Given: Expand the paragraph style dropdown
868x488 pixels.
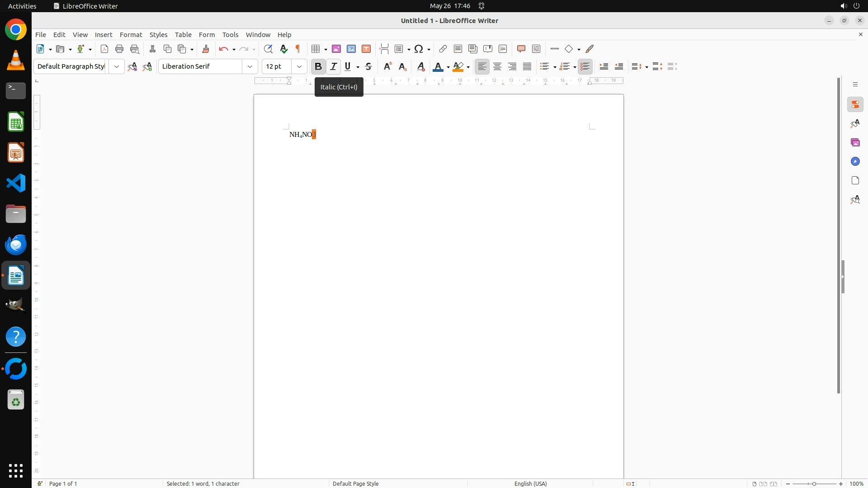Looking at the screenshot, I should point(117,66).
